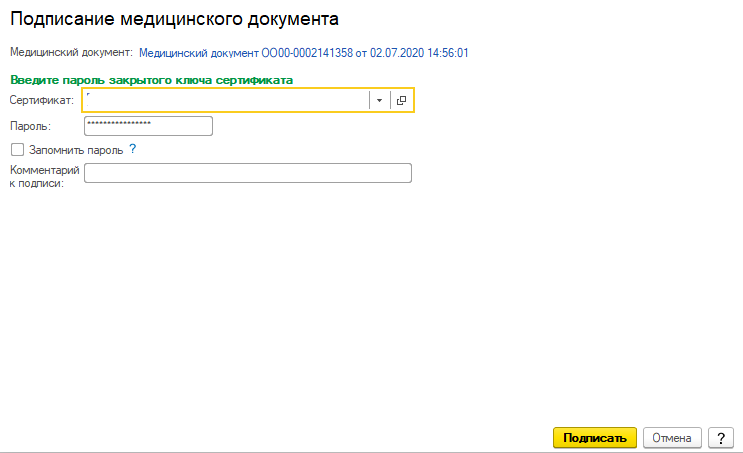
Task: Open the certificate details button
Action: point(401,100)
